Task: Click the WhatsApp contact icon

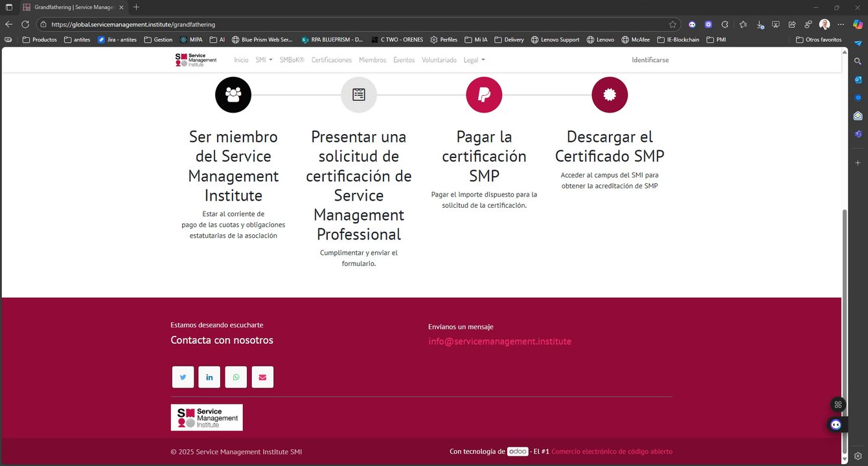Action: point(236,377)
